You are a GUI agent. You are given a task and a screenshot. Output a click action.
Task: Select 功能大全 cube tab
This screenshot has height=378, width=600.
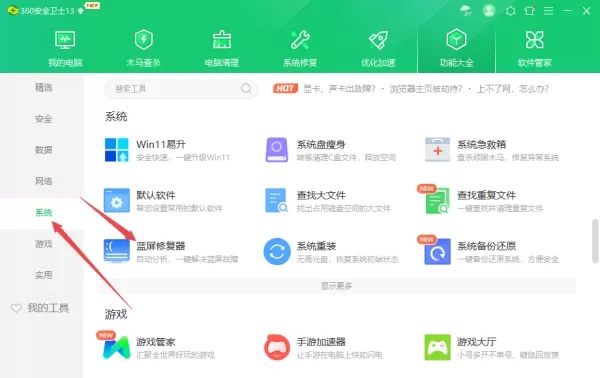[x=457, y=49]
